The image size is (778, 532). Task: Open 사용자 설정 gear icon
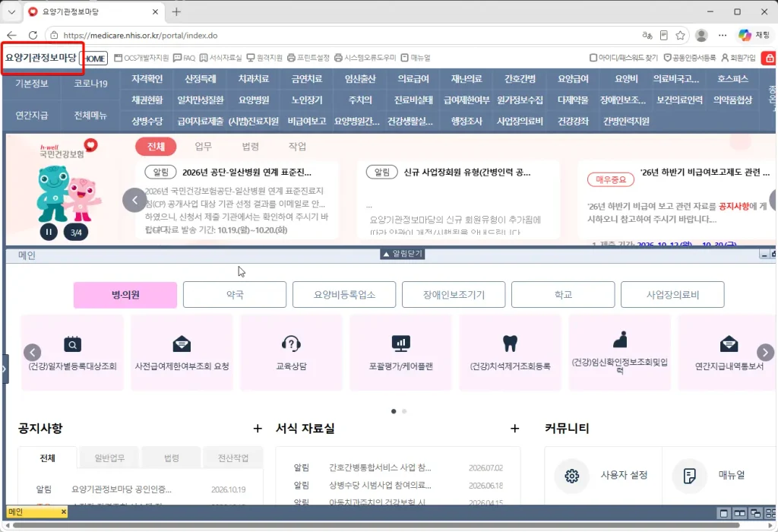pos(571,476)
